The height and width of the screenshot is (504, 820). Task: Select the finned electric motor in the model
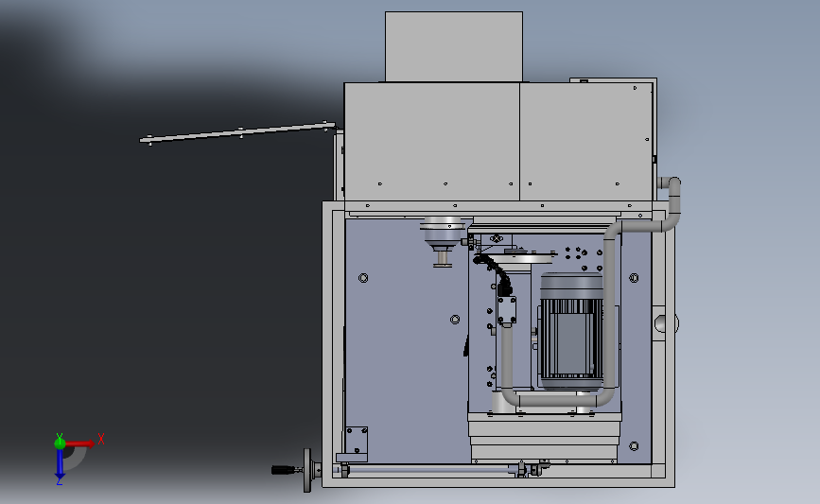[x=571, y=330]
